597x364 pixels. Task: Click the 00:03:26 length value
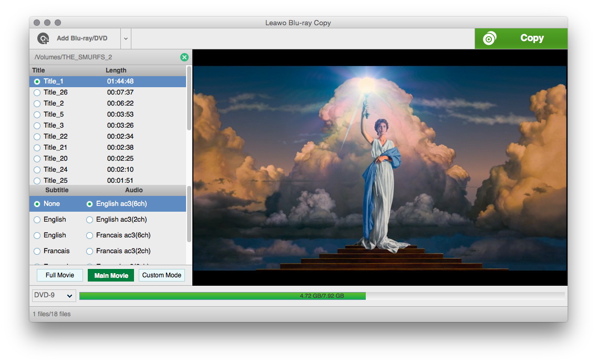click(120, 126)
